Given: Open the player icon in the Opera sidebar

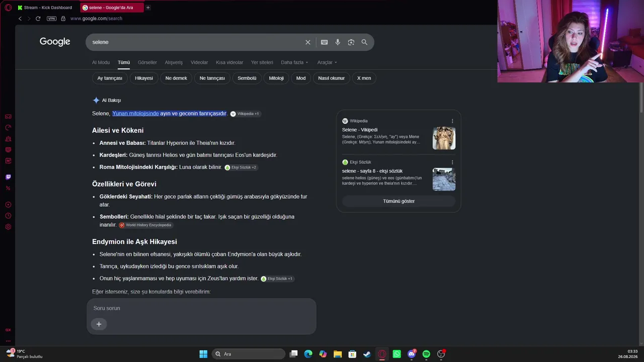Looking at the screenshot, I should 8,205.
